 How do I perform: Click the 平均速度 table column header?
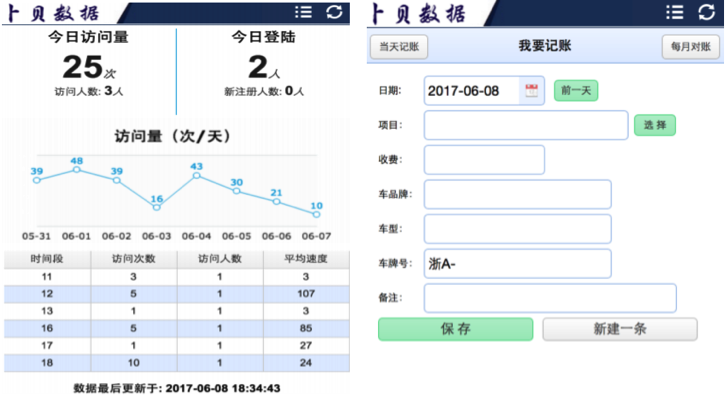point(306,259)
